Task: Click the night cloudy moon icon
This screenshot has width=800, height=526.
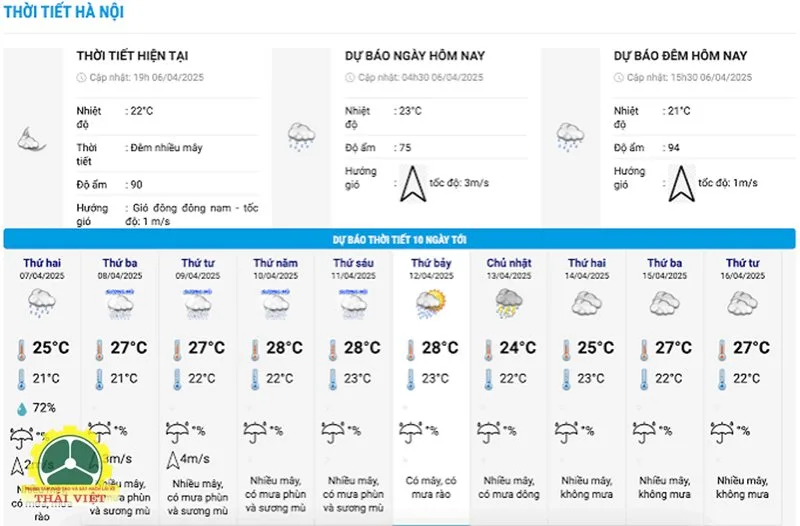Action: point(32,139)
